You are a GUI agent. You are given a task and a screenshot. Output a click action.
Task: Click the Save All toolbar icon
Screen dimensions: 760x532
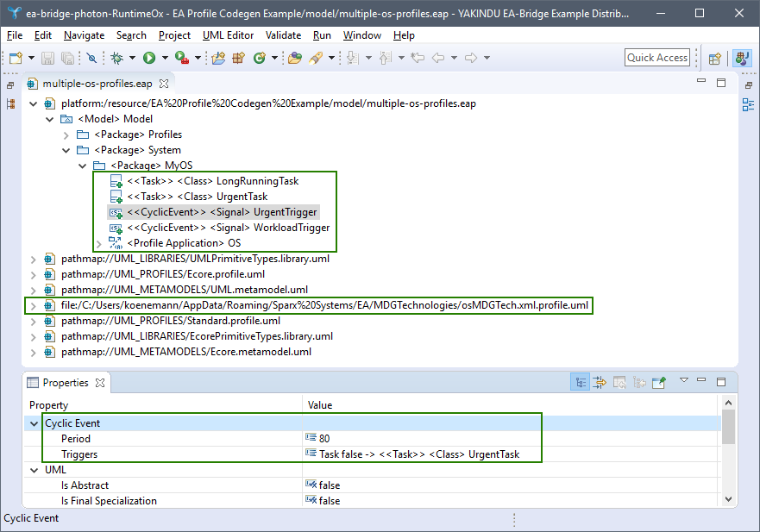[67, 58]
